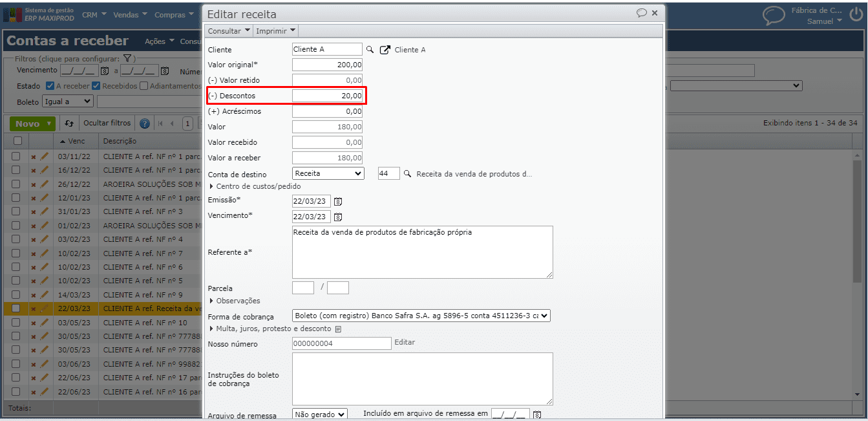
Task: Click the note icon beside Multa, juros, protesto
Action: point(337,329)
